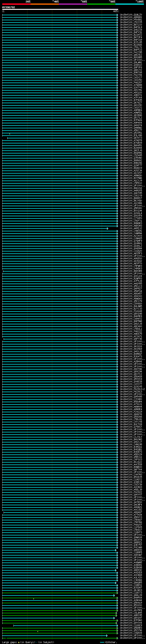
Task: Click the alignment arrowhead for UniRef100_Q6EE93
Action: point(116,550)
